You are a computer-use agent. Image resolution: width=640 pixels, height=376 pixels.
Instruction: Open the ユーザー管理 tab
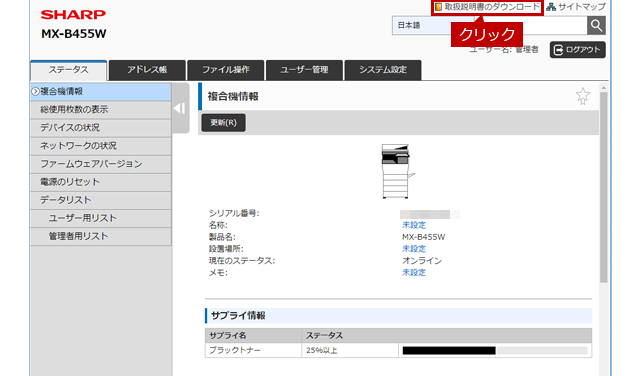pos(304,70)
